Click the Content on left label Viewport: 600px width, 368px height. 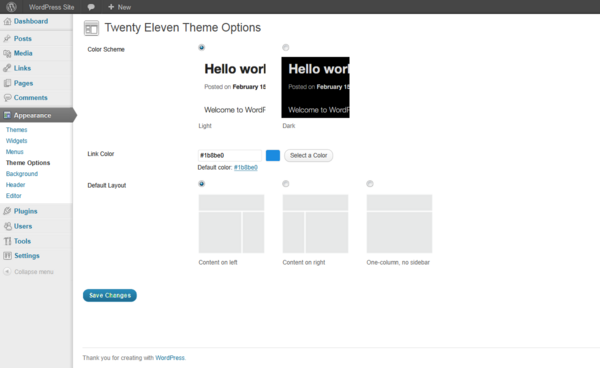pos(218,262)
